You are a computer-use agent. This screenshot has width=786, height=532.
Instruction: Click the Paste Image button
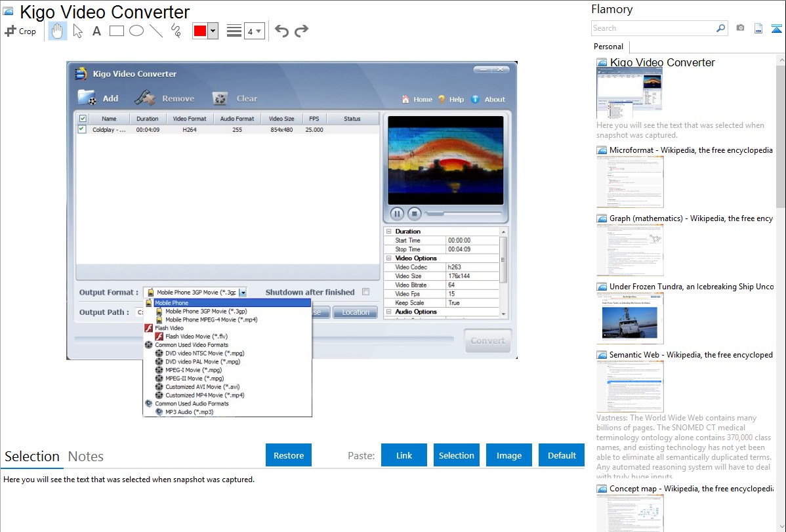coord(508,455)
